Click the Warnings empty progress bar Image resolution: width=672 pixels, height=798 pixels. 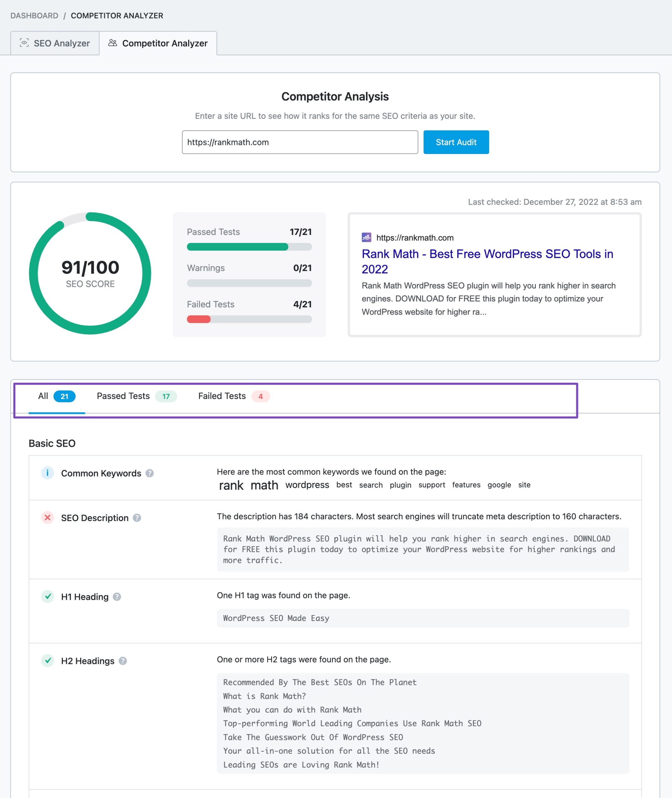tap(249, 283)
